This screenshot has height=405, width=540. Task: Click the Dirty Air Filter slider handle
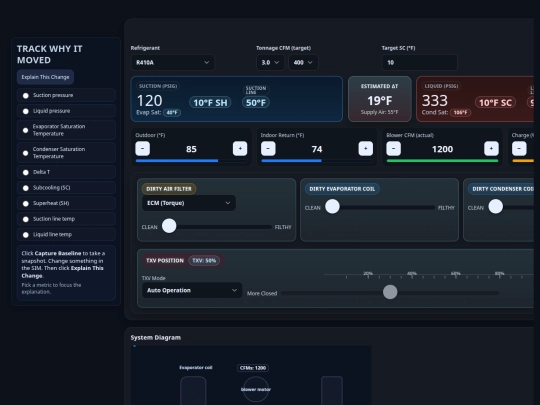click(169, 226)
